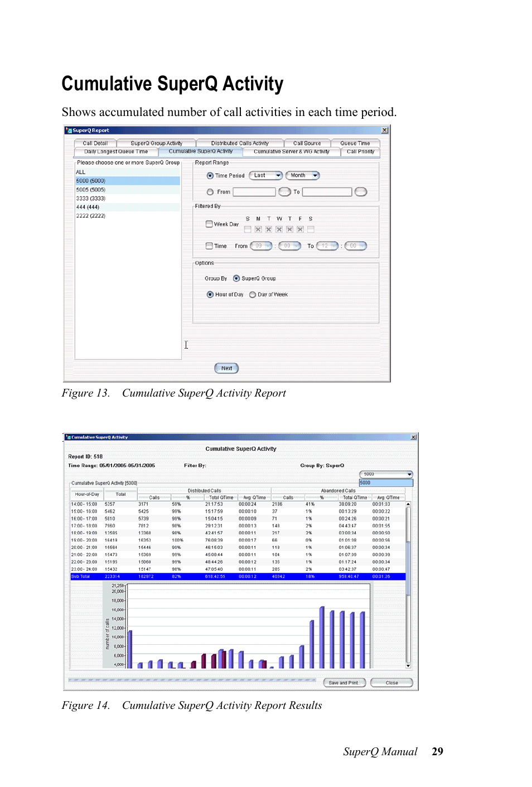
Task: Click the Save and Print button
Action: tap(344, 683)
